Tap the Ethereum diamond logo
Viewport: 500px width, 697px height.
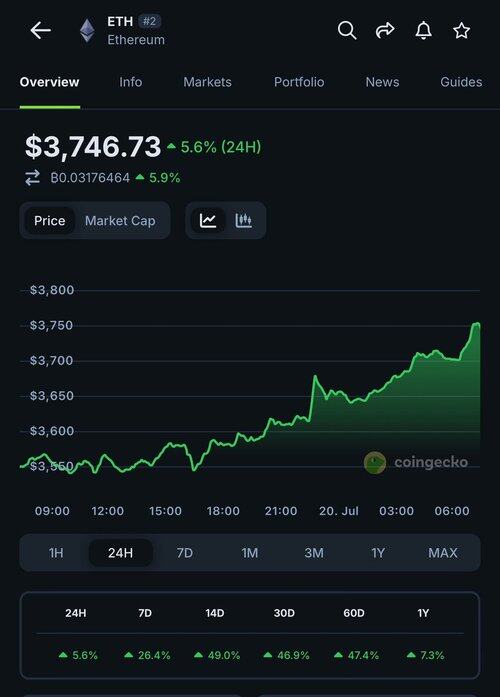[87, 31]
